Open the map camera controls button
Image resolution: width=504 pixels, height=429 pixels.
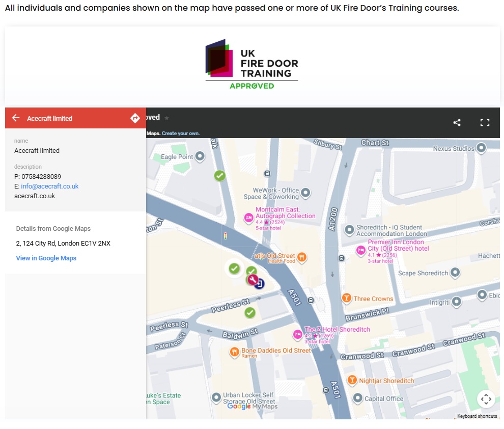pos(486,398)
